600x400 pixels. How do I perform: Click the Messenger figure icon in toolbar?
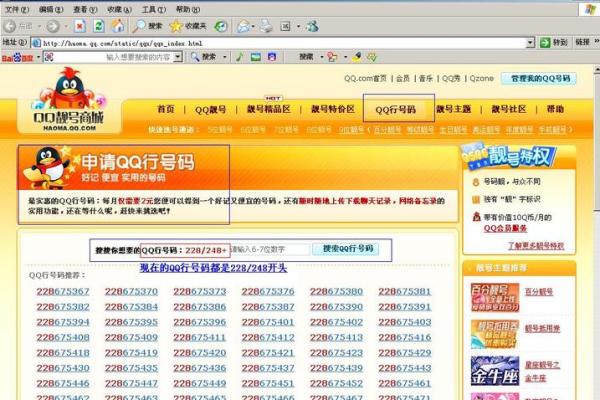[x=313, y=26]
